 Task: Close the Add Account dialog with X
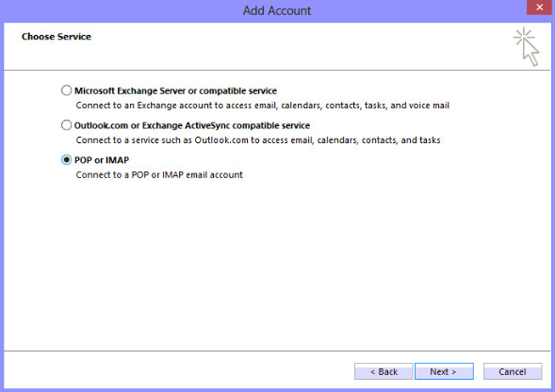click(x=539, y=8)
